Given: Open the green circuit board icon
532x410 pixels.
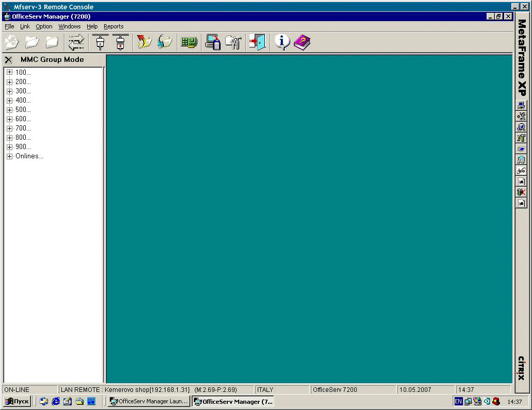Looking at the screenshot, I should click(x=189, y=42).
